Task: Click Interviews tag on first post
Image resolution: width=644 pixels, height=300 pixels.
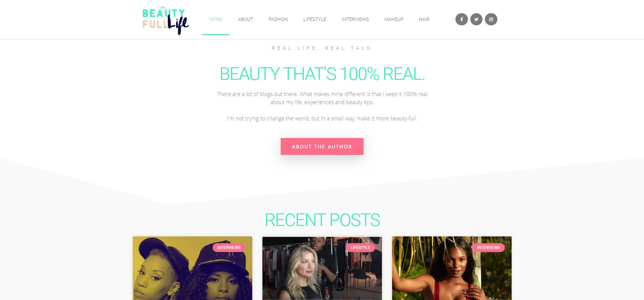Action: tap(229, 248)
